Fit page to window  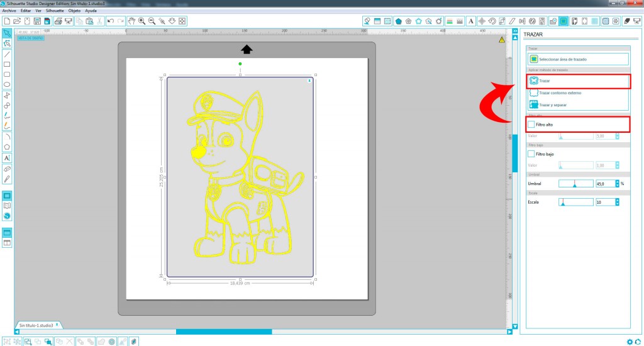tap(182, 21)
